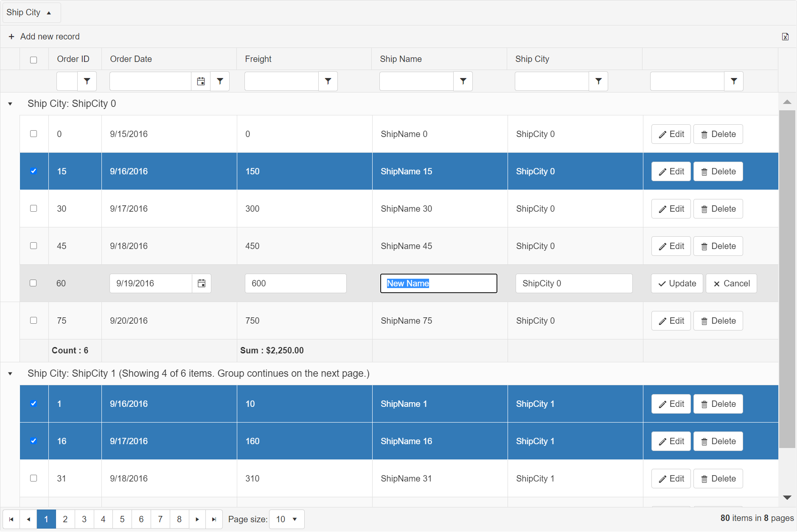
Task: Open filter menu for Order ID column
Action: point(87,81)
